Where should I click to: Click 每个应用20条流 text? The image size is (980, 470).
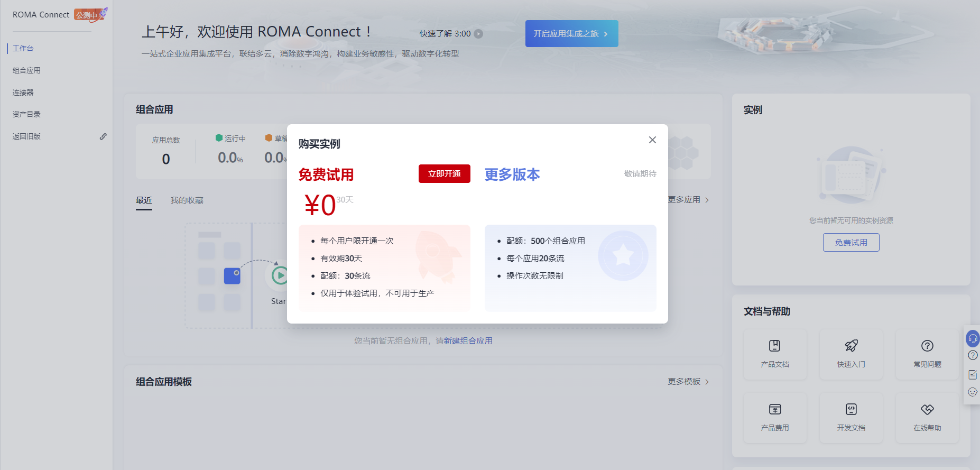click(x=535, y=258)
